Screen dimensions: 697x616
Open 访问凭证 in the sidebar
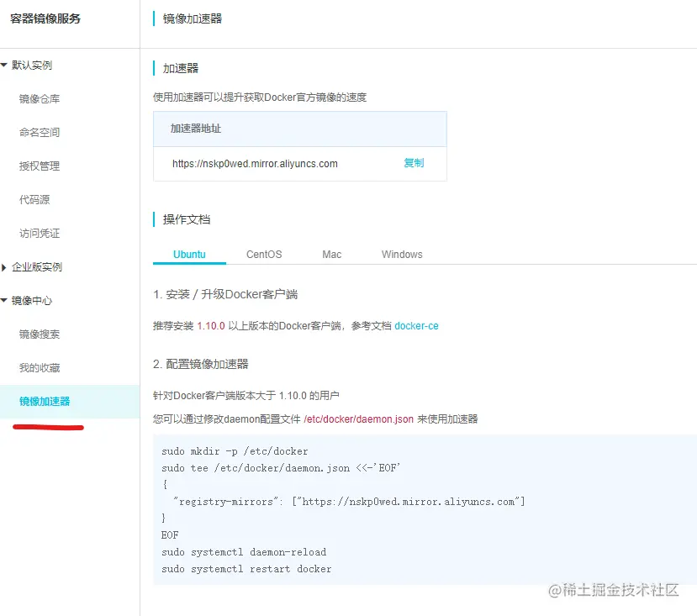point(40,234)
